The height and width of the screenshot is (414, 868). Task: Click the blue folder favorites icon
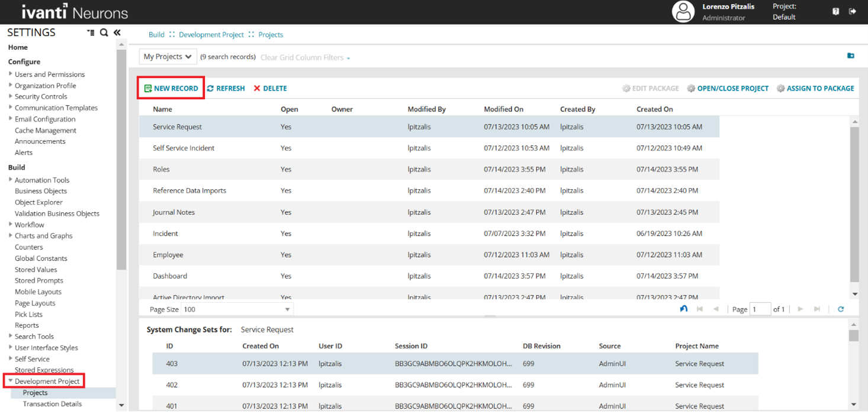pyautogui.click(x=851, y=56)
